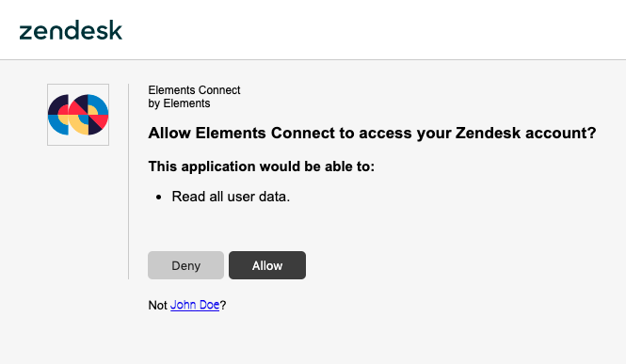Click the vertical divider beside app logo
Screen dimensions: 626x364
point(129,182)
